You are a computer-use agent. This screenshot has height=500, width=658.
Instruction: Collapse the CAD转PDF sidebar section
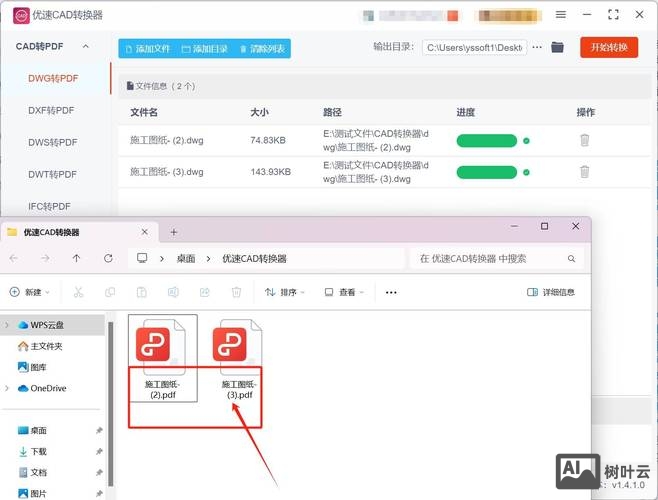[86, 46]
